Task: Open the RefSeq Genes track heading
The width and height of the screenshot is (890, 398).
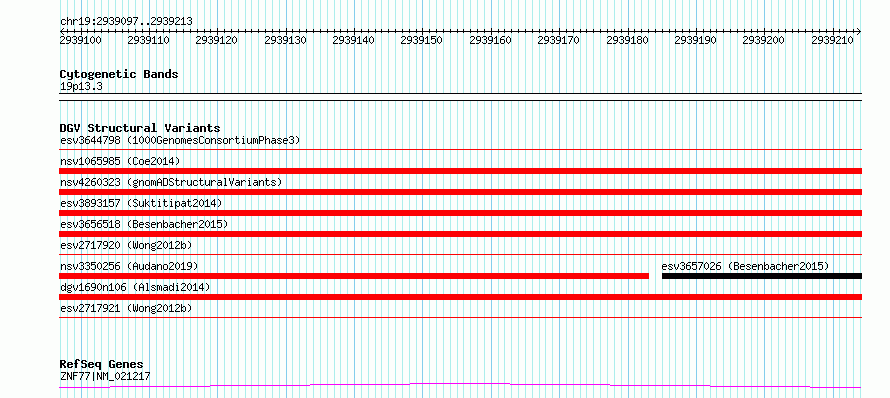Action: 101,365
